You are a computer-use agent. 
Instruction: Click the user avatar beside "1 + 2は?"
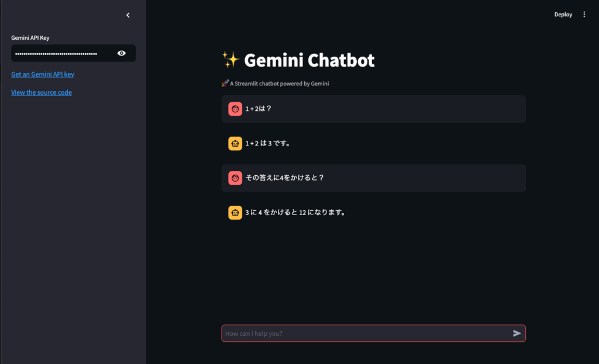click(x=235, y=109)
